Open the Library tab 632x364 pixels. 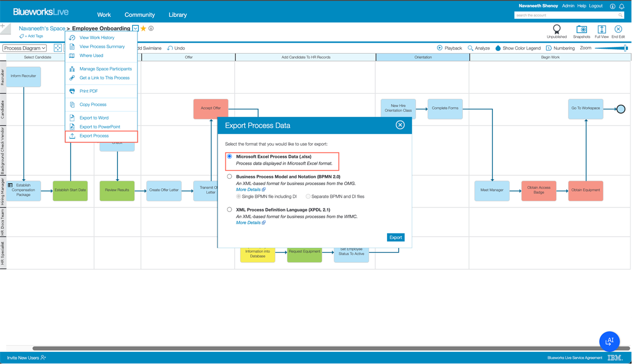click(x=177, y=15)
